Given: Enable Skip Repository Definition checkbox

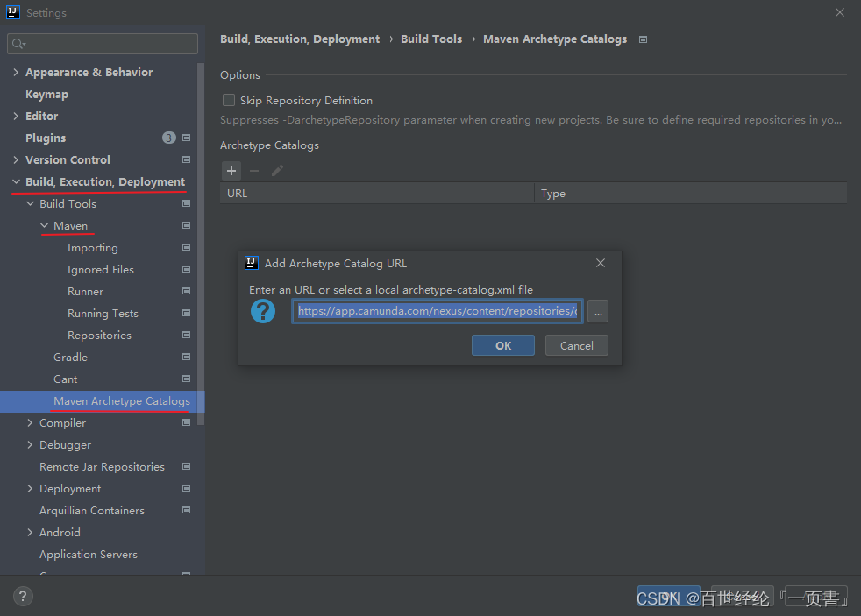Looking at the screenshot, I should (229, 101).
